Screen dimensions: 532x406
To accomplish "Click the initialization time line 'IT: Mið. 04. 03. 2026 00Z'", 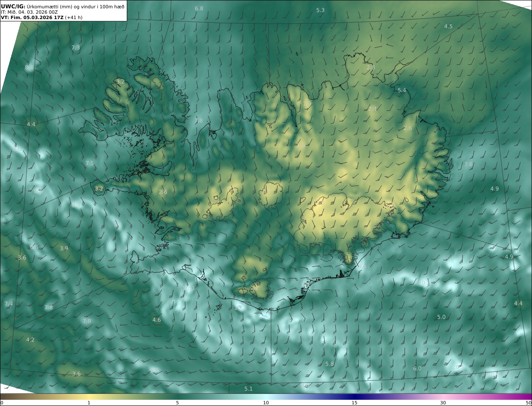I will pos(29,12).
